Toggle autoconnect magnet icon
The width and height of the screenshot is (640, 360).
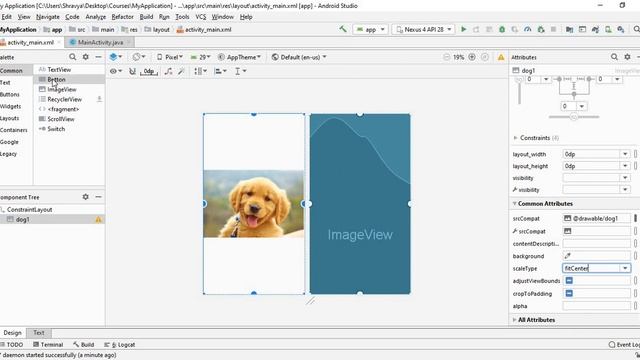(132, 71)
